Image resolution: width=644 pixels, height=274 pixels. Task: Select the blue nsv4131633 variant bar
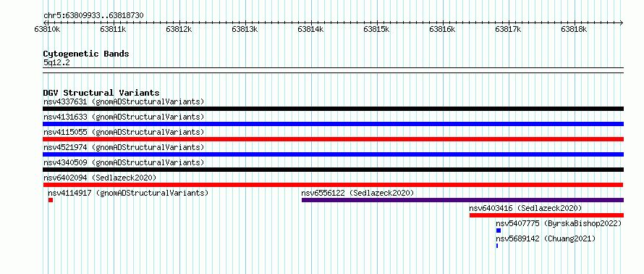click(x=333, y=124)
